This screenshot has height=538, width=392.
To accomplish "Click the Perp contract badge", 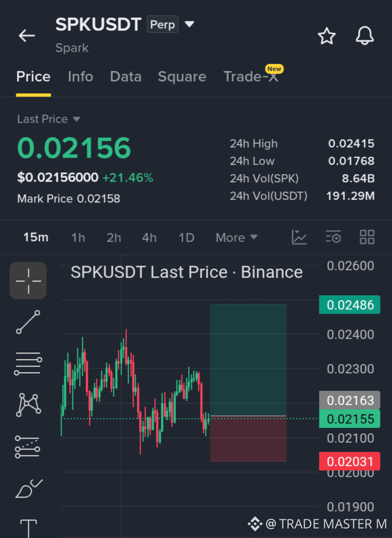I will 162,25.
